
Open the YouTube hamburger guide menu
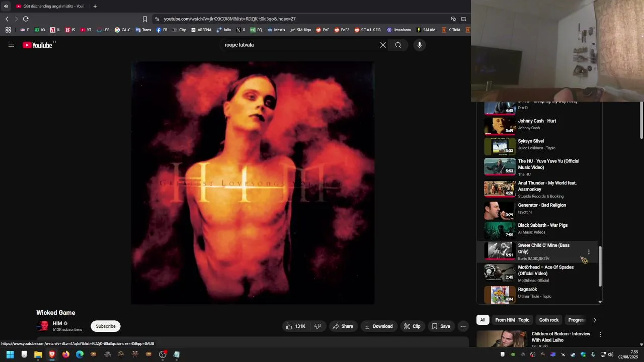[x=11, y=45]
